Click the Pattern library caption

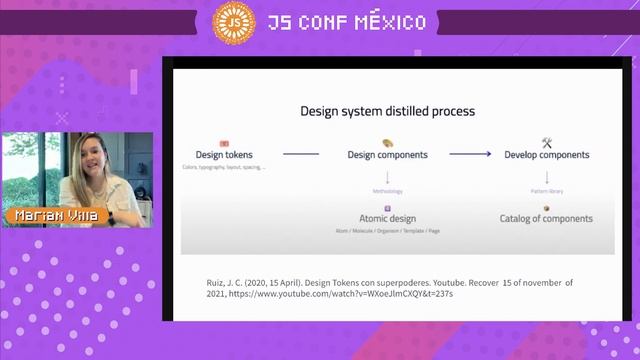coord(547,191)
